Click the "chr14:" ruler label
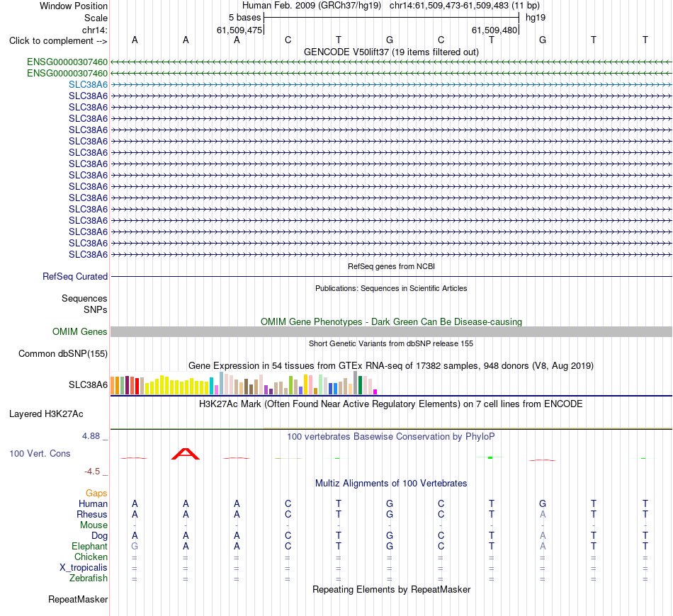This screenshot has width=673, height=616. tap(95, 30)
